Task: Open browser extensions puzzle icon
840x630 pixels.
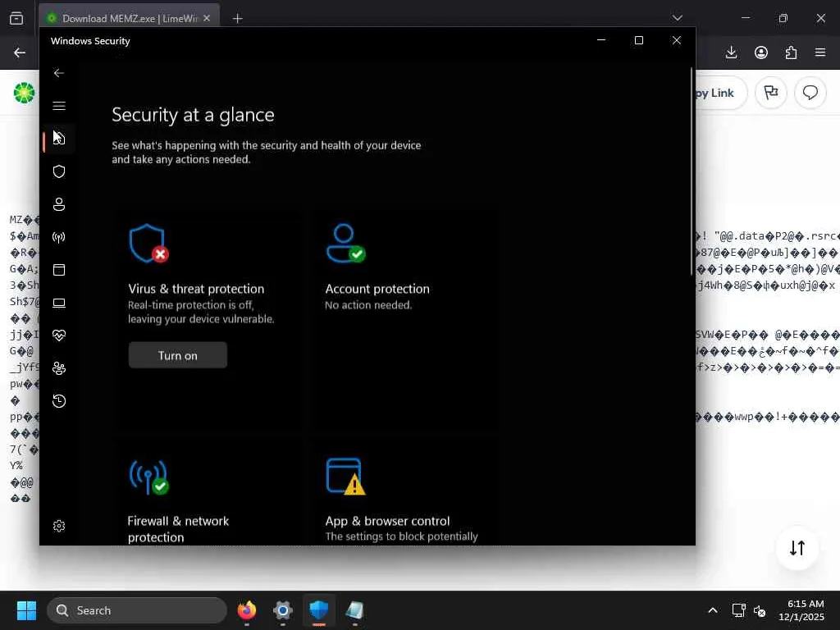Action: pos(792,52)
